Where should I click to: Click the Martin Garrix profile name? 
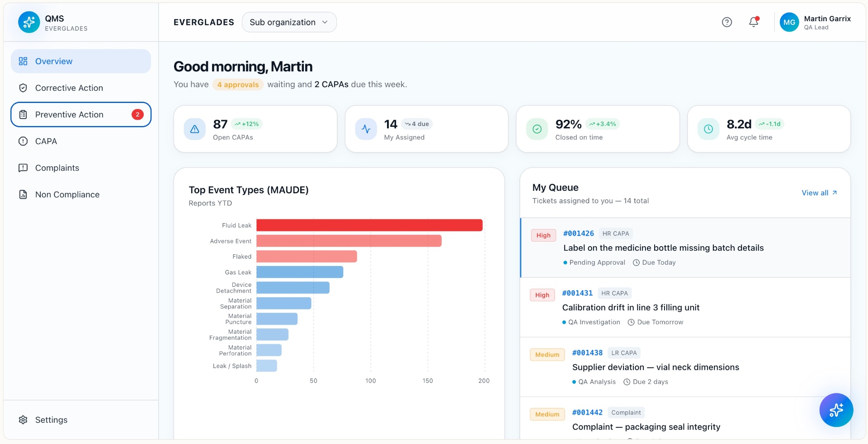(827, 19)
